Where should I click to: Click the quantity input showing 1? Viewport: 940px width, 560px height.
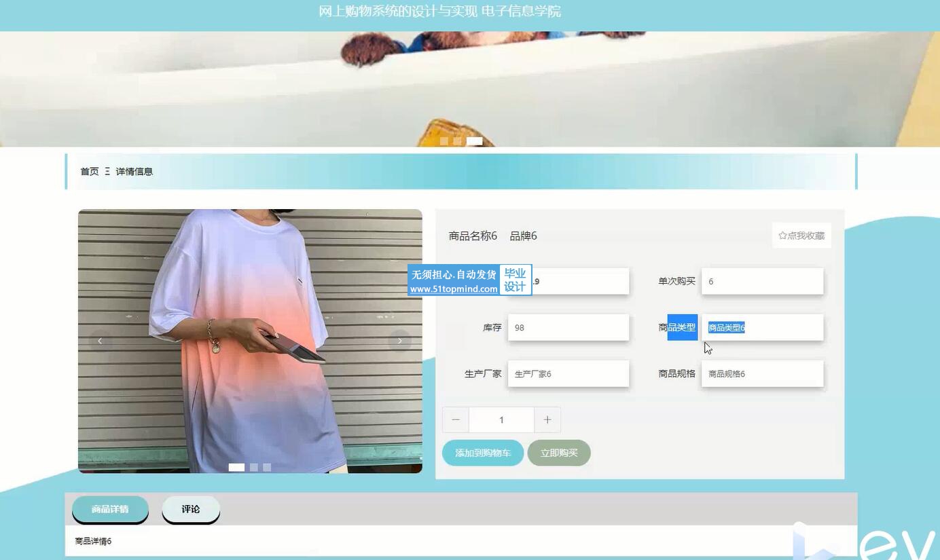coord(501,419)
